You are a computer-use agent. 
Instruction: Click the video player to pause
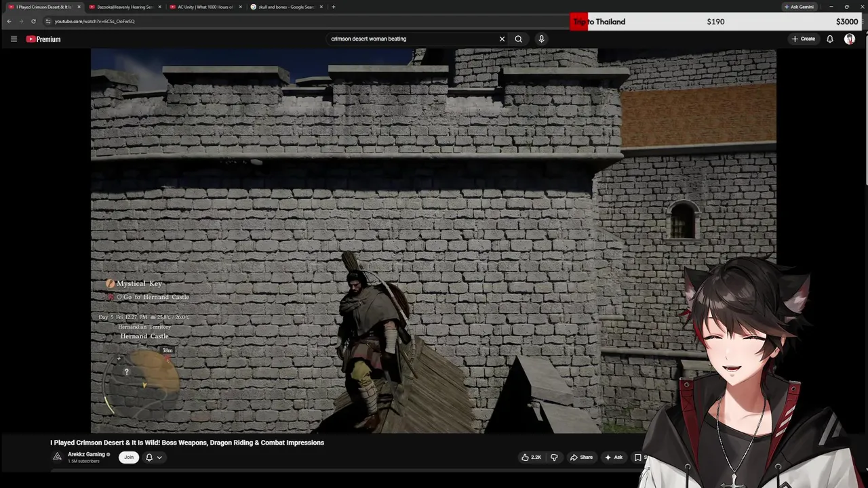[433, 241]
